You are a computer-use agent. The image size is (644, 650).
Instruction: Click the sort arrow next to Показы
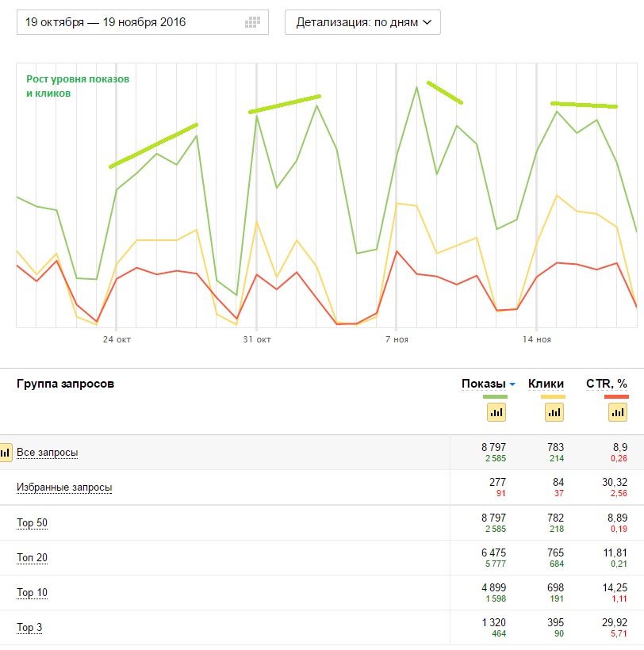tap(512, 385)
